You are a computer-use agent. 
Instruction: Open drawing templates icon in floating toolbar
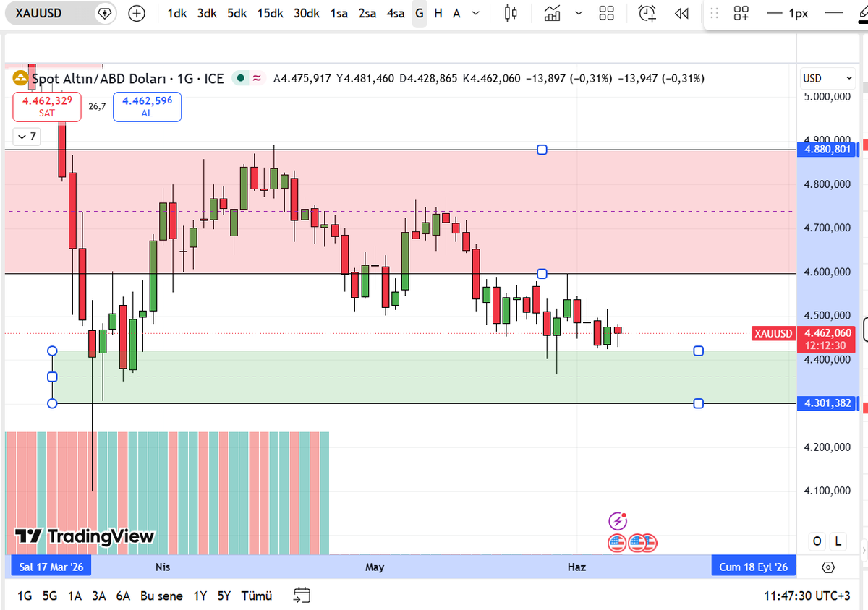click(741, 13)
